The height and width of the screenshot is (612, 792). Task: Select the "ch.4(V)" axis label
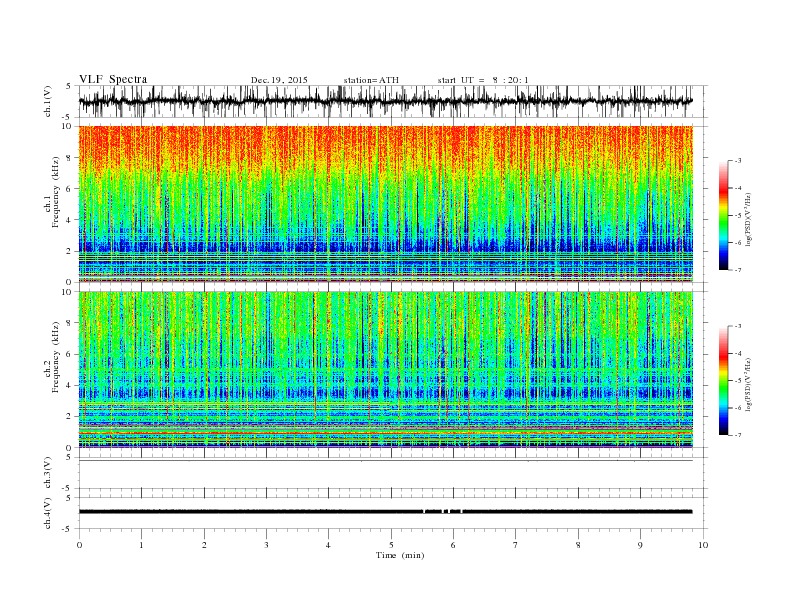pos(48,514)
